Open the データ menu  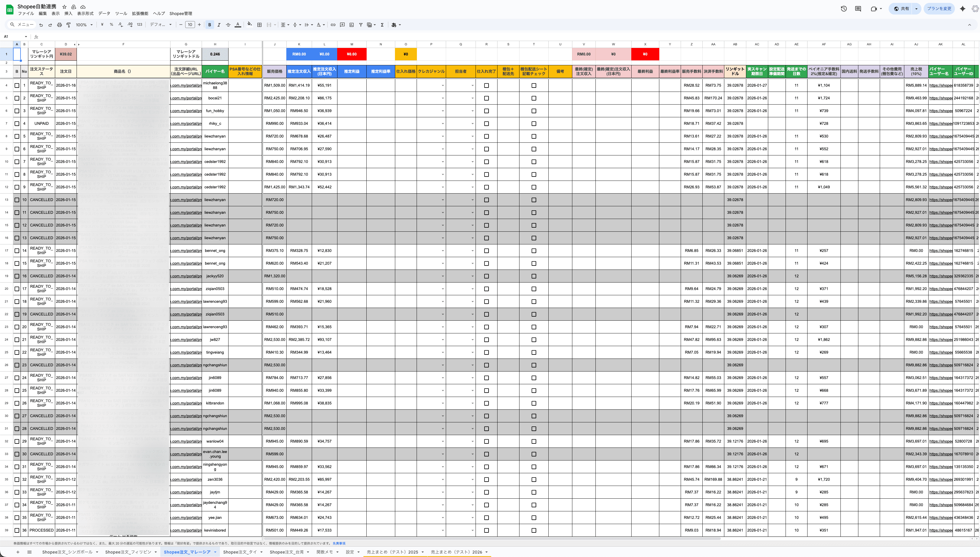[x=104, y=13]
